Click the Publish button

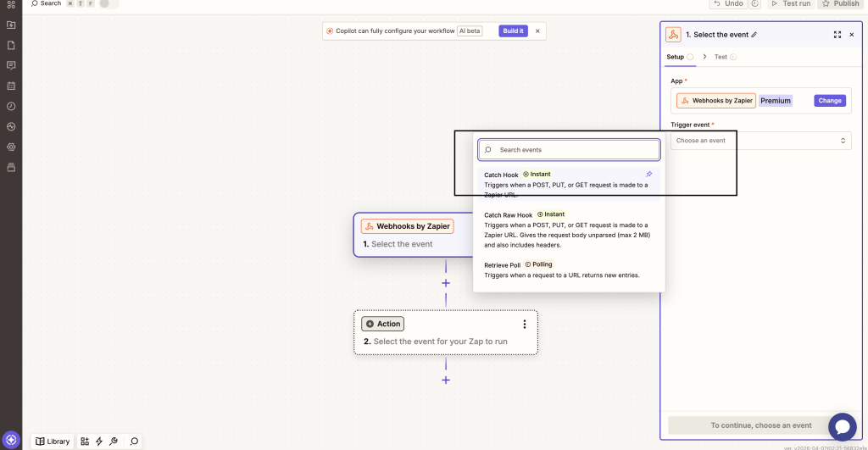[x=840, y=3]
